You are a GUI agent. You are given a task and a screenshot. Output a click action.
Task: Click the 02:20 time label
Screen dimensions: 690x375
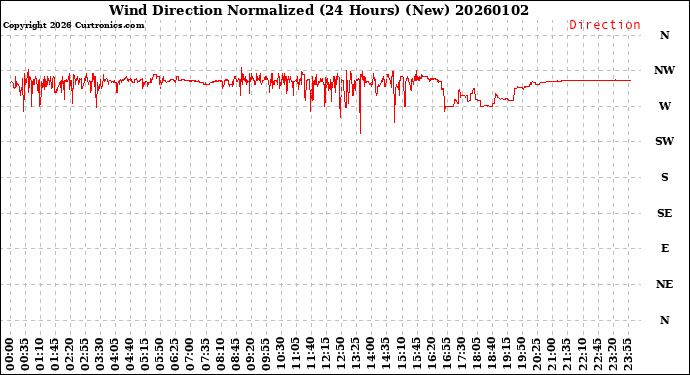point(70,354)
